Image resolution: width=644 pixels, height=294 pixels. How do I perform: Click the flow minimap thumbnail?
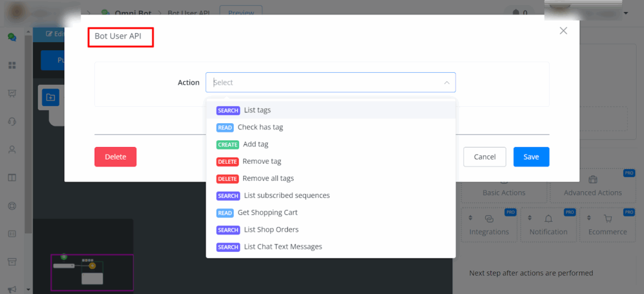[x=92, y=272]
